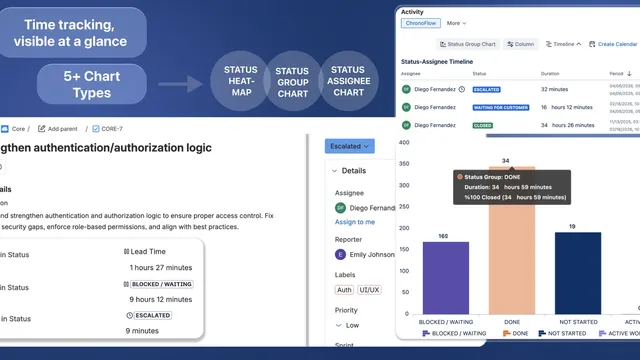Click the Create Calendar icon
640x360 pixels.
click(x=592, y=44)
